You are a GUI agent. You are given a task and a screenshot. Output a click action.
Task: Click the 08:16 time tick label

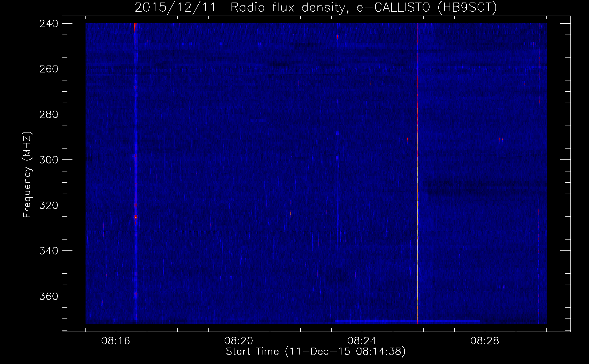coord(116,341)
